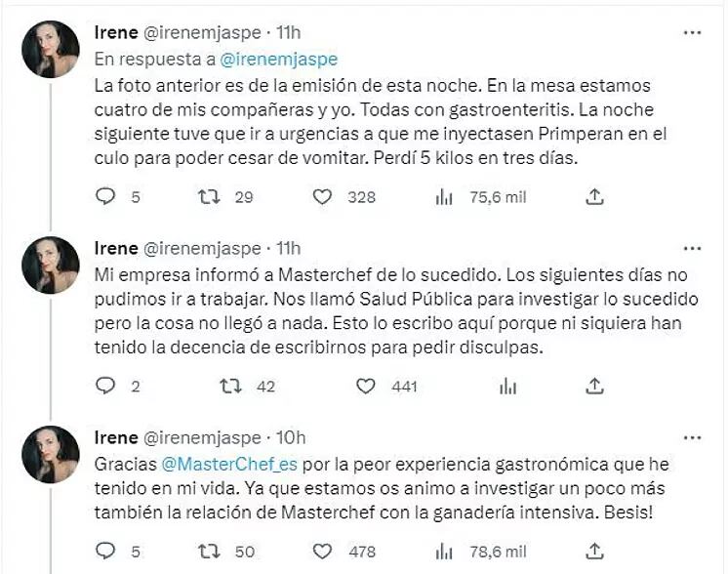Open the @MasterChef_es mention link
Viewport: 728px width, 574px height.
point(198,464)
